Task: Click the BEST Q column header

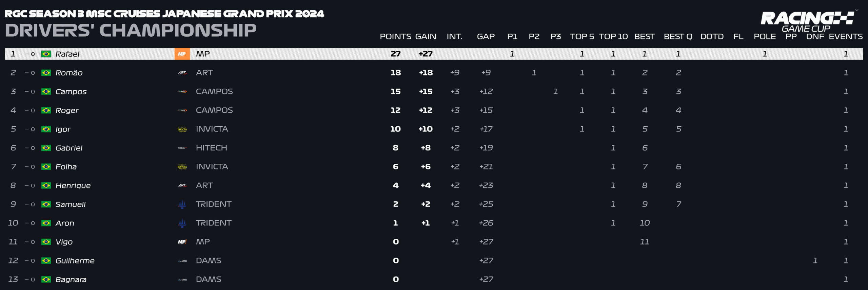Action: pos(678,36)
